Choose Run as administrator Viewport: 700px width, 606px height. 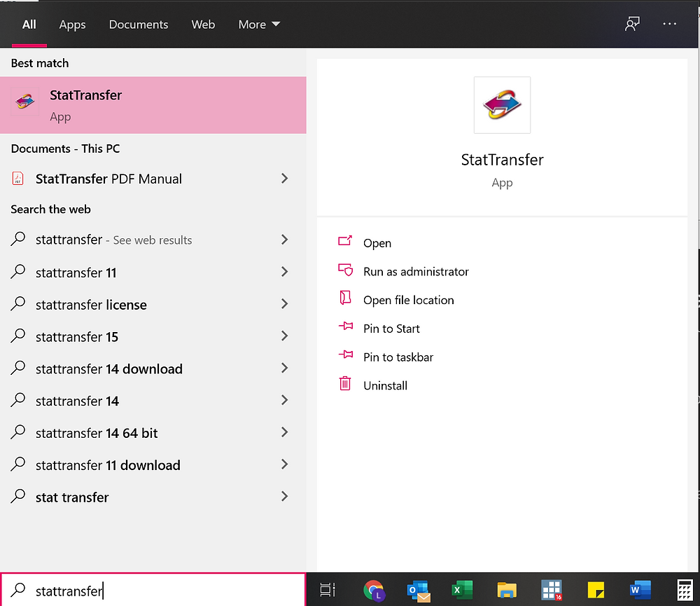416,271
